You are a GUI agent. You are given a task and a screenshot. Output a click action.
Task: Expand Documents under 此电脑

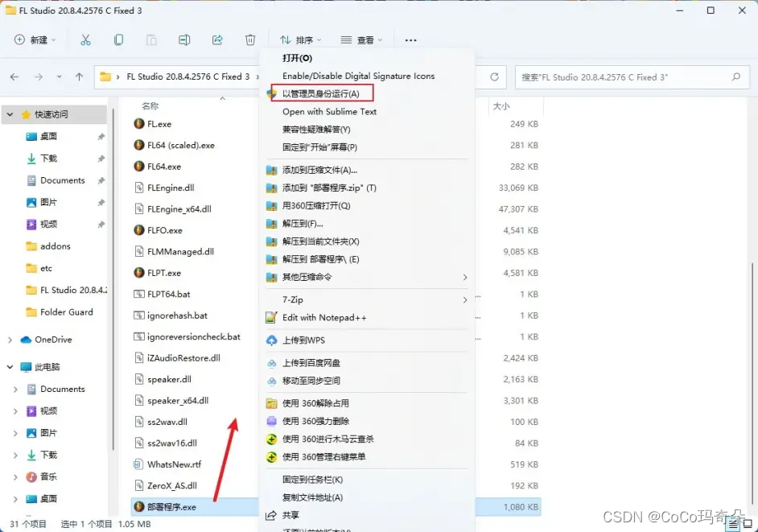(15, 390)
